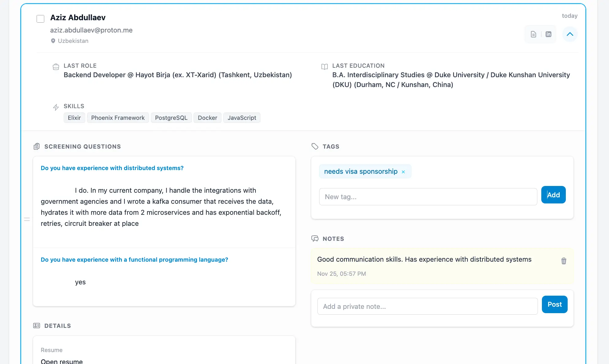Click the Post note button

[554, 305]
